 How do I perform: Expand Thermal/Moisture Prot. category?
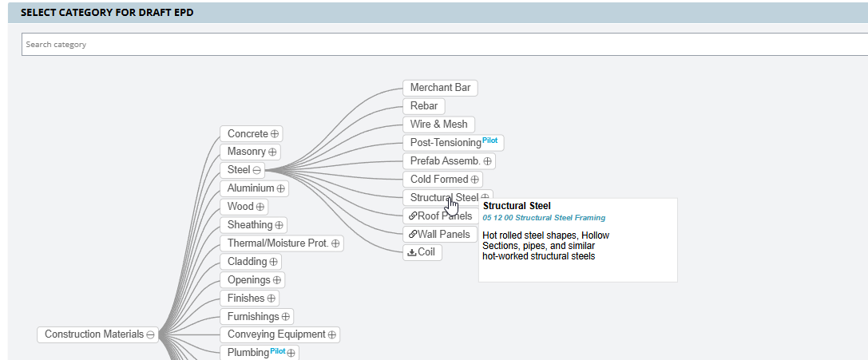335,243
